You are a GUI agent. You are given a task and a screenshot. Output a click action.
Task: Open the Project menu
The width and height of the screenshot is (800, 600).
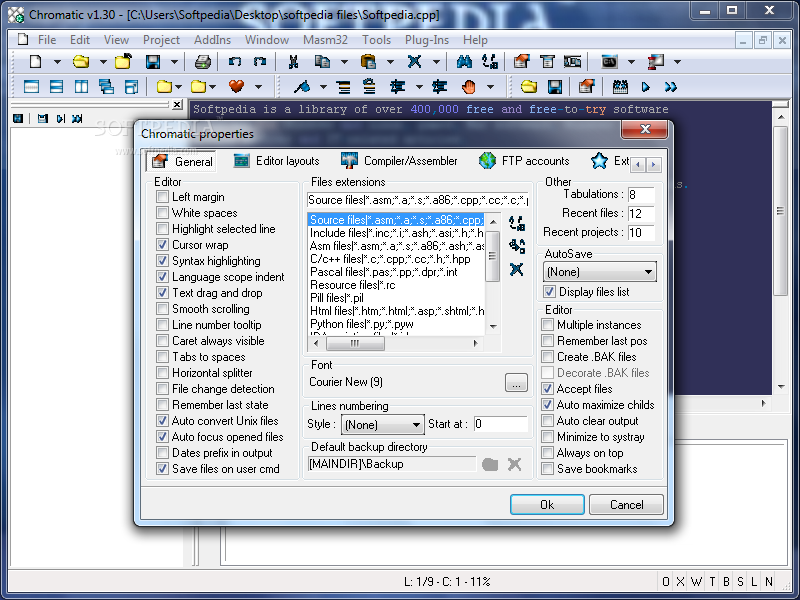point(161,40)
